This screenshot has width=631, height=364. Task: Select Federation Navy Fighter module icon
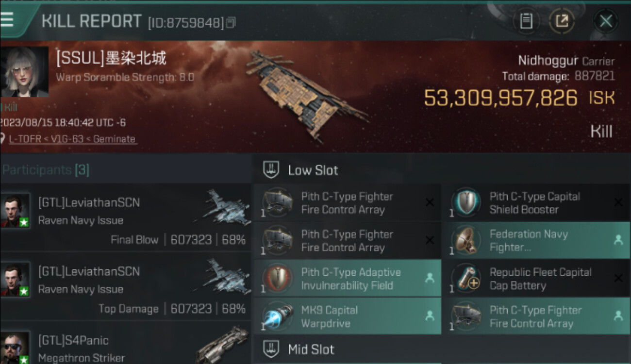(x=465, y=241)
